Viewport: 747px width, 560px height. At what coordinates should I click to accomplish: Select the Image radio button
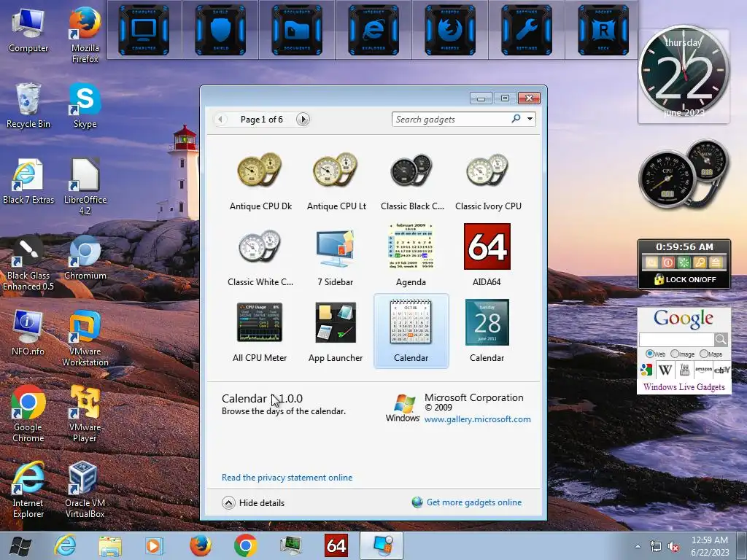click(x=675, y=354)
